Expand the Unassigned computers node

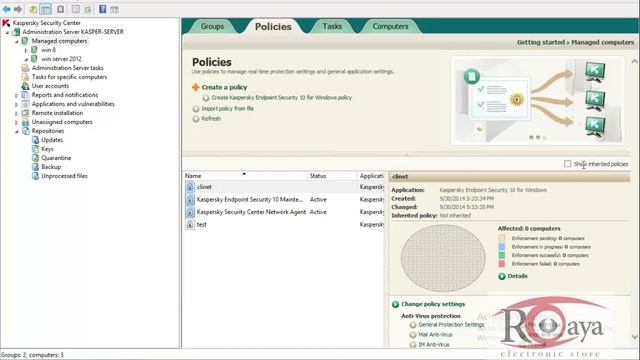click(x=17, y=122)
